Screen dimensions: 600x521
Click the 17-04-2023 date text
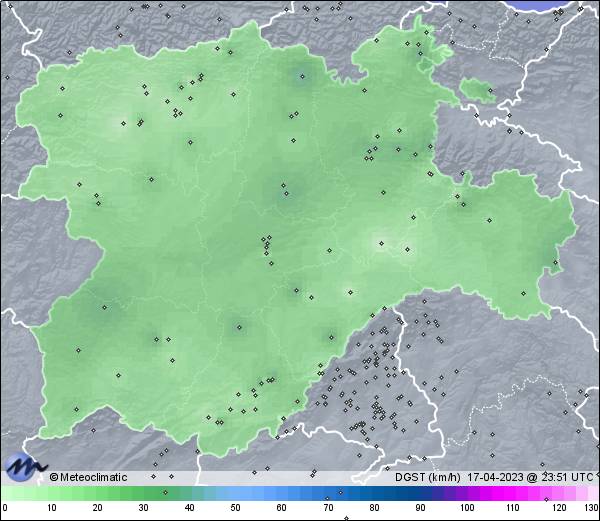(x=495, y=477)
